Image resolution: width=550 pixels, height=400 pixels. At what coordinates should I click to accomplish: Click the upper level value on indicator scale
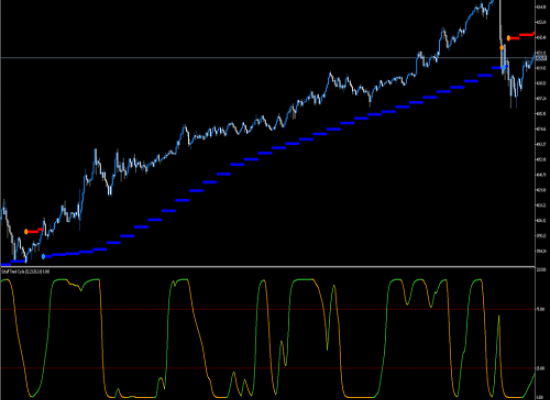click(x=541, y=309)
